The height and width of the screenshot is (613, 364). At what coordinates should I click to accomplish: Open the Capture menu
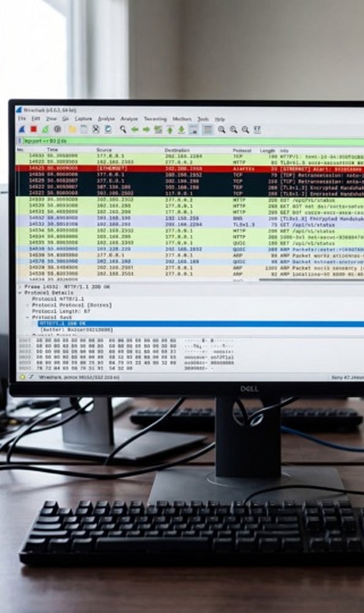(83, 118)
